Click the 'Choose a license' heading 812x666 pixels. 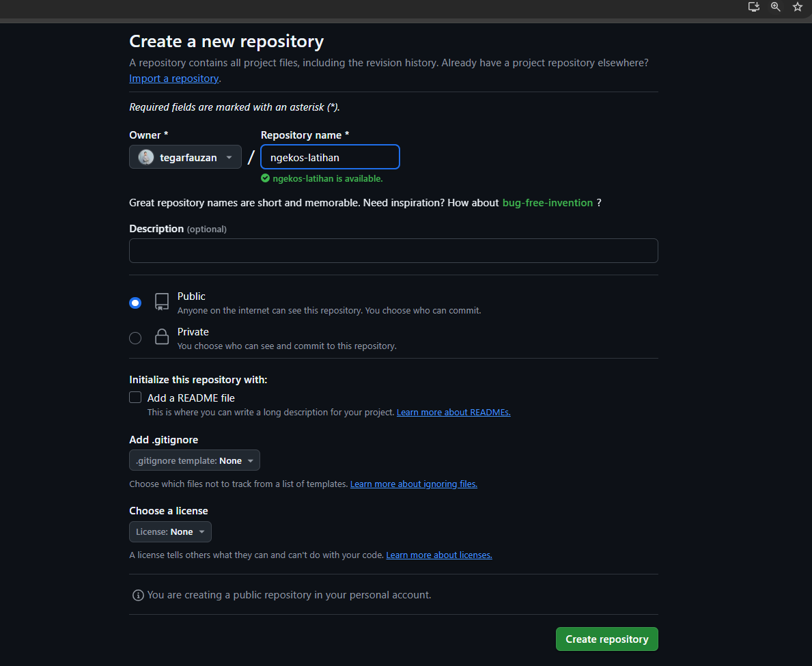[x=168, y=511]
